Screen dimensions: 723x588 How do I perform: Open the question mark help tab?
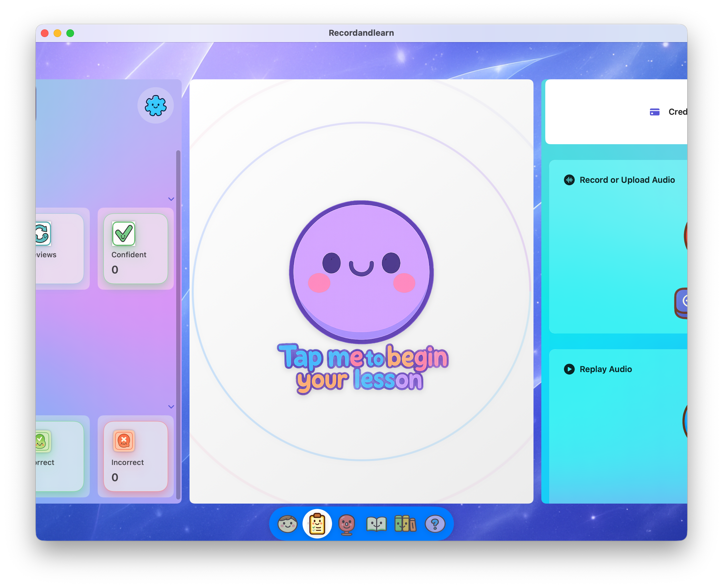click(435, 524)
